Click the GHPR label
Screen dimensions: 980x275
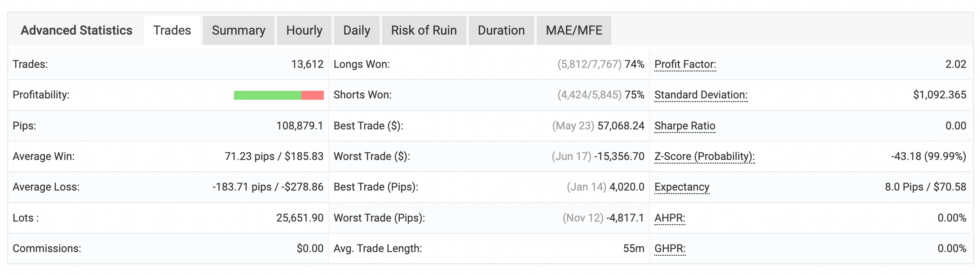pos(670,248)
